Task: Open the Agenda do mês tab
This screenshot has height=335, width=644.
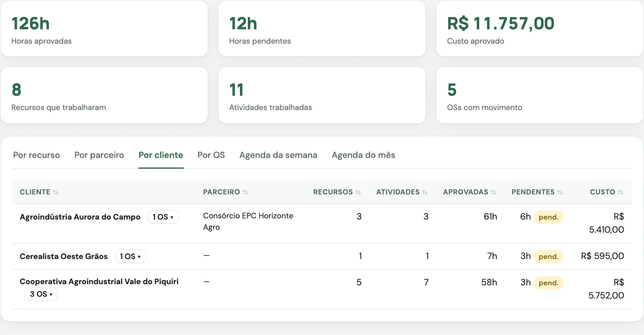Action: click(x=363, y=155)
